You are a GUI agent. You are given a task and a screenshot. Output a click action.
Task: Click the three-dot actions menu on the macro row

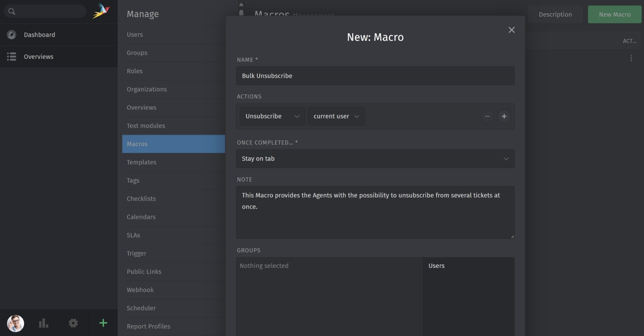(x=631, y=57)
